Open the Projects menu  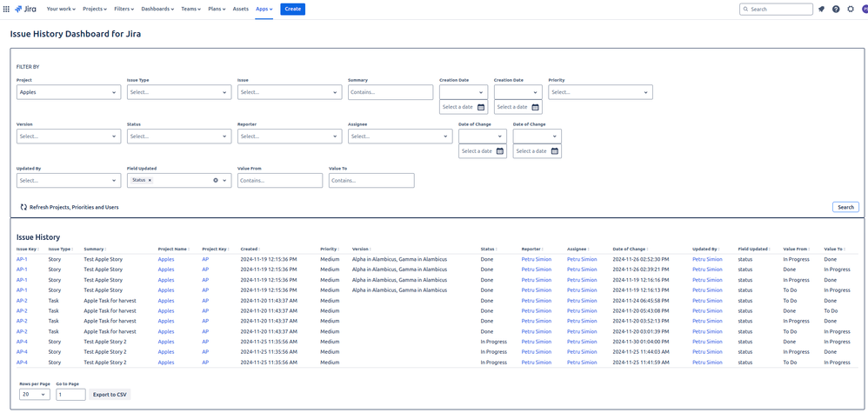tap(95, 9)
